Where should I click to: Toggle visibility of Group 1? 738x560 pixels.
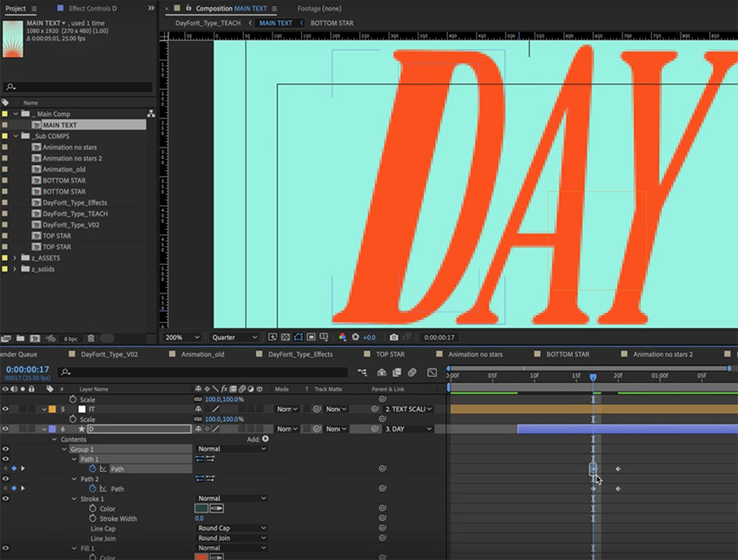tap(6, 449)
